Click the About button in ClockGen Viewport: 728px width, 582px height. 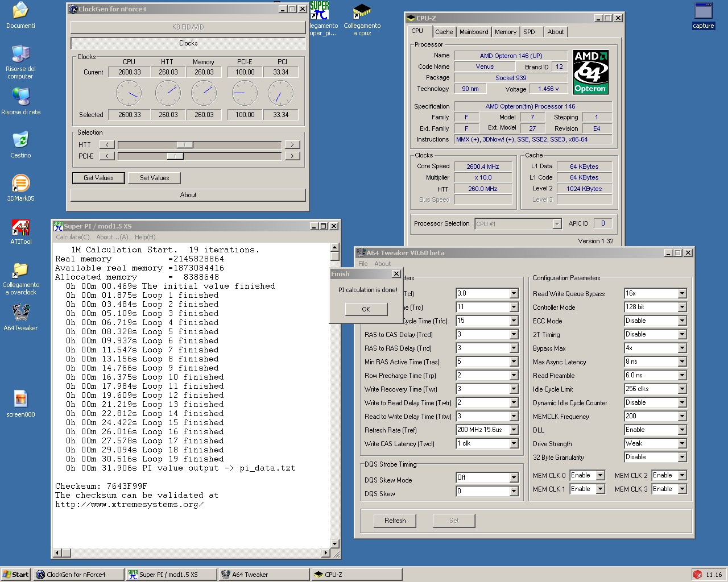click(188, 195)
